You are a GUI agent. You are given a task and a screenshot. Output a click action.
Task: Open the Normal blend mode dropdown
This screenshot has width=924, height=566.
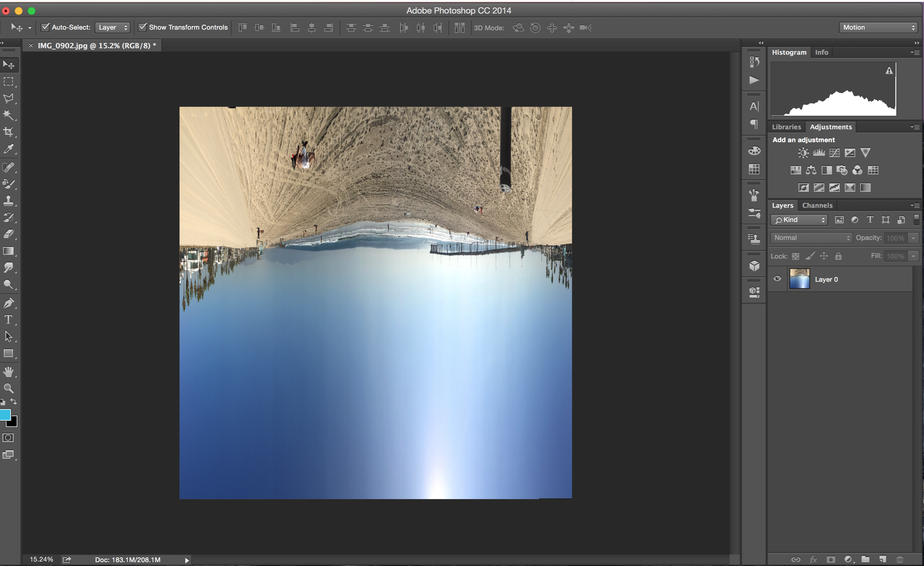click(x=812, y=238)
